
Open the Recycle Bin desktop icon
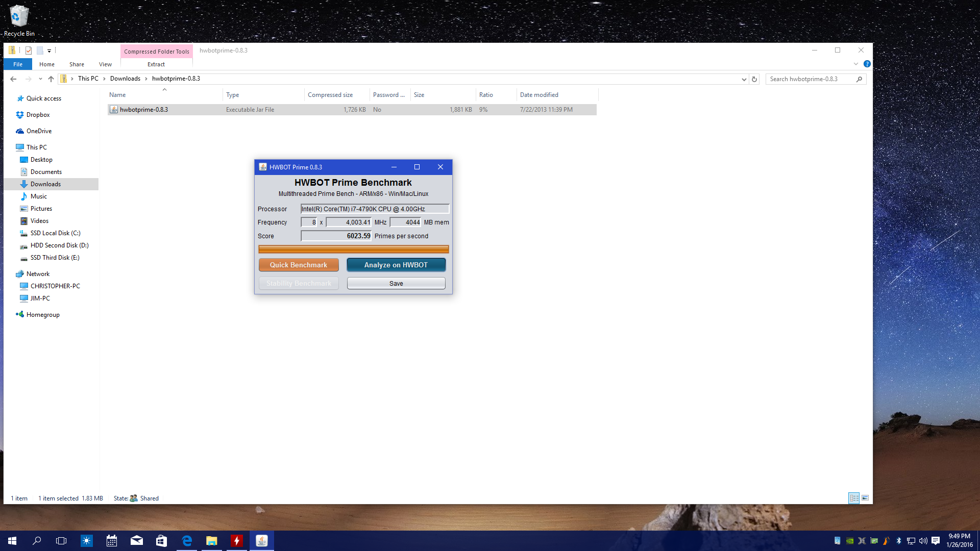click(19, 20)
